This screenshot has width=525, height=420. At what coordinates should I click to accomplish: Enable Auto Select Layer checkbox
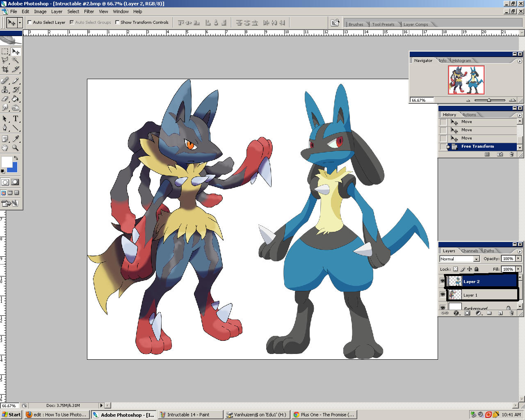click(30, 23)
